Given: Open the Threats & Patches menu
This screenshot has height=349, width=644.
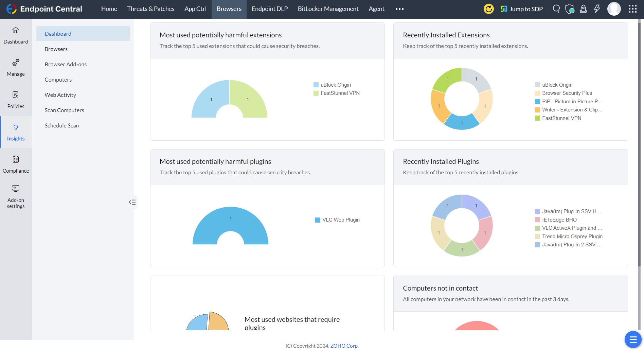Looking at the screenshot, I should [x=150, y=9].
